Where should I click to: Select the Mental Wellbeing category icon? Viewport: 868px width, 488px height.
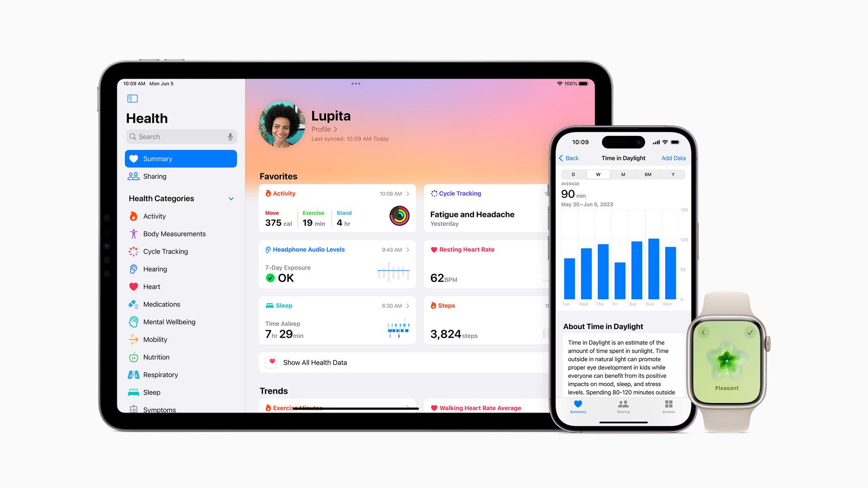click(134, 322)
